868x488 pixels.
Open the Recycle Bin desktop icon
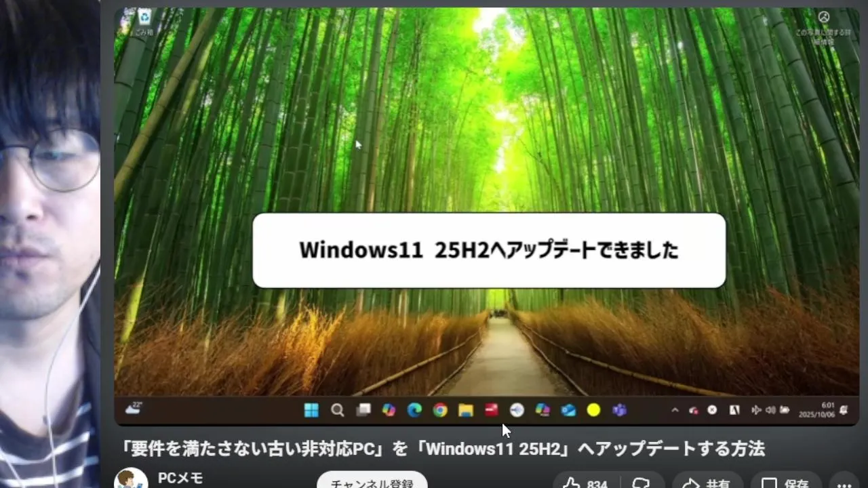(144, 22)
